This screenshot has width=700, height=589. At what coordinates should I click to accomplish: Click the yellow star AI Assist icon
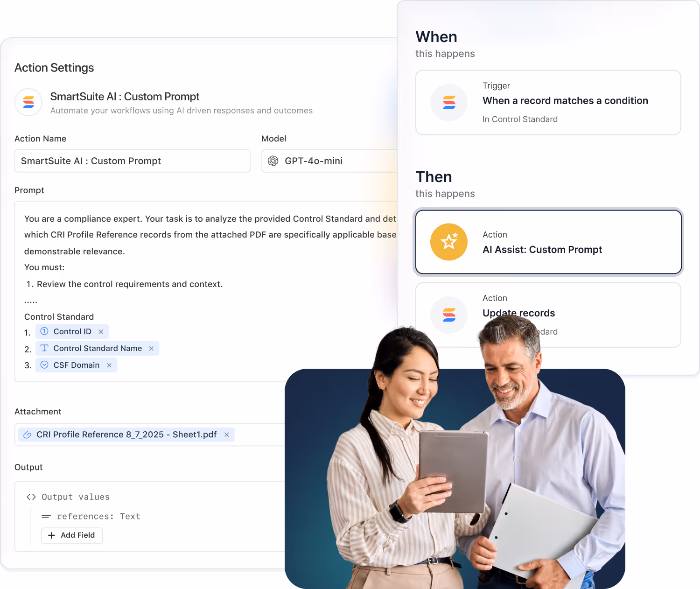tap(449, 242)
